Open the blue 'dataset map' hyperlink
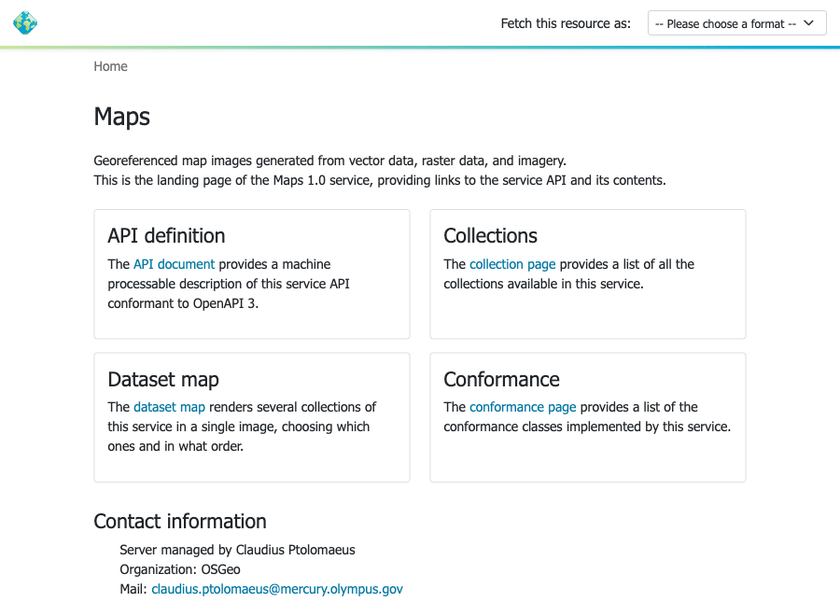Viewport: 840px width, 616px height. pos(169,407)
